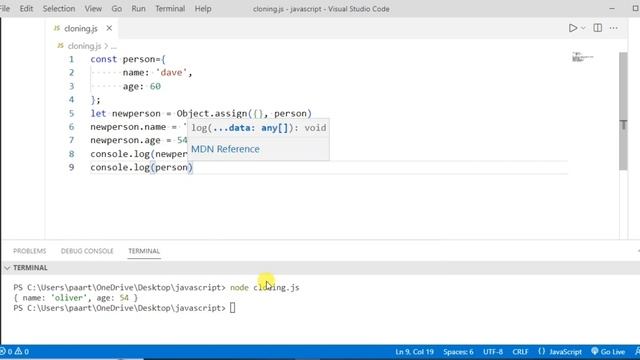640x360 pixels.
Task: Open the run options dropdown arrow
Action: (583, 28)
